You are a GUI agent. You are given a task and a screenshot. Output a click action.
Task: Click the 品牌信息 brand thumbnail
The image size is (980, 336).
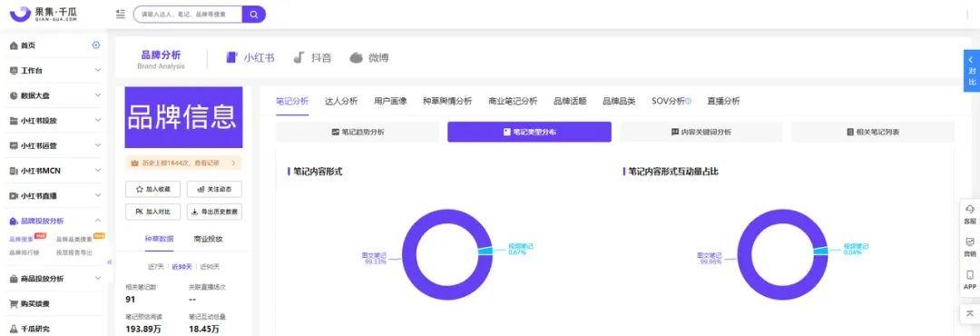pyautogui.click(x=183, y=118)
